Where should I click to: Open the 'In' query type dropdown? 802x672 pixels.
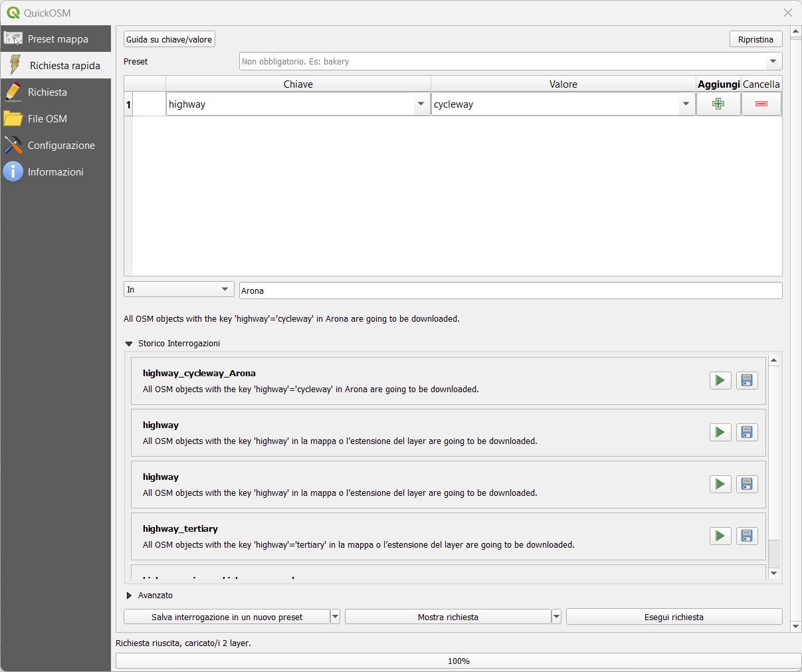point(179,290)
